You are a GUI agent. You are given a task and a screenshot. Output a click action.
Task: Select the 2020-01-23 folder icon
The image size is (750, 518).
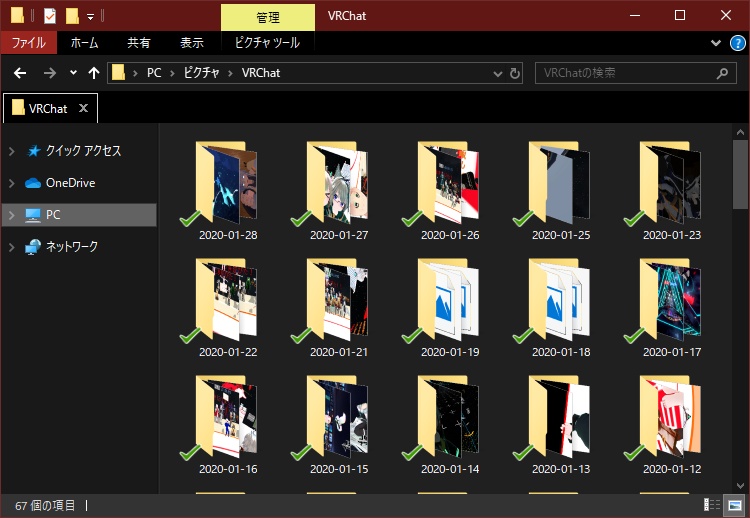670,183
